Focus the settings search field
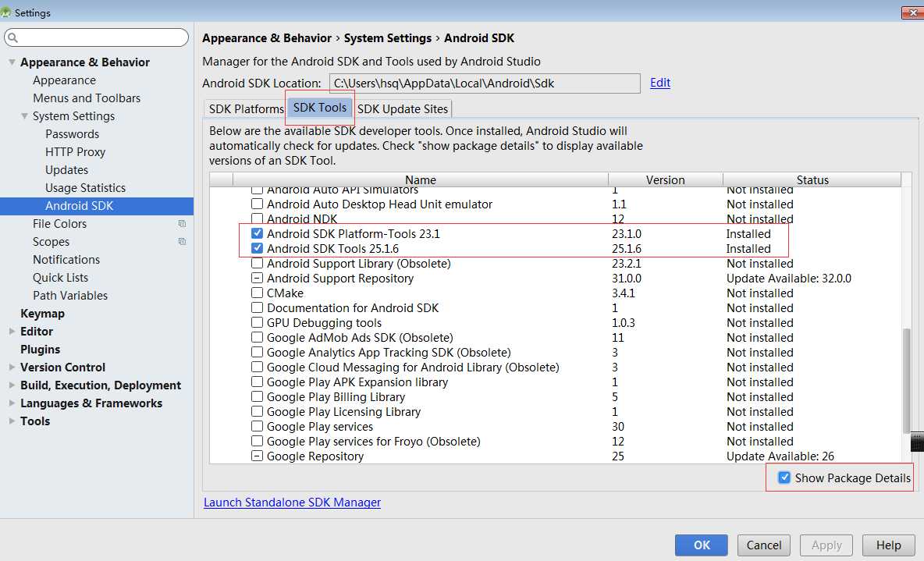 (x=96, y=37)
